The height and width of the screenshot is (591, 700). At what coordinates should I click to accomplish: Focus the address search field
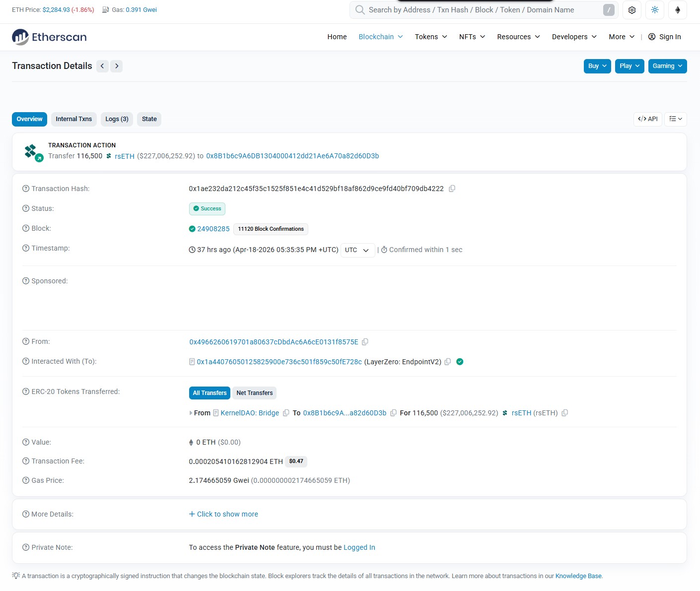point(482,10)
